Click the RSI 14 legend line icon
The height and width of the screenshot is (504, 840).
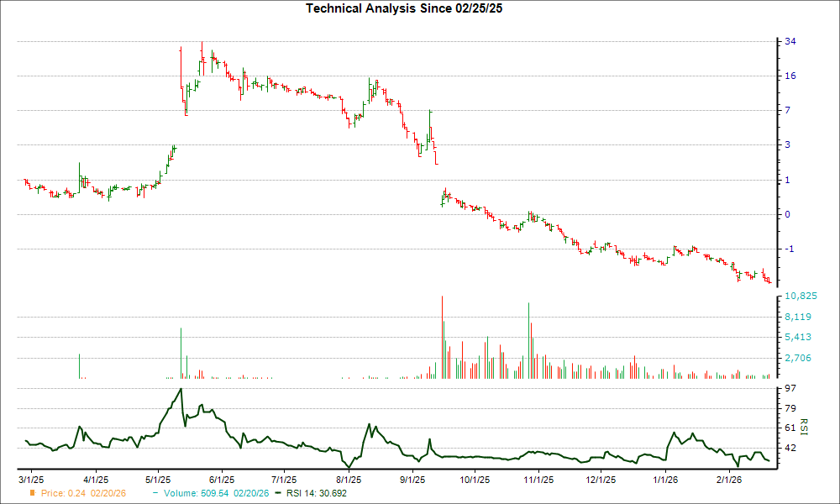pos(277,494)
